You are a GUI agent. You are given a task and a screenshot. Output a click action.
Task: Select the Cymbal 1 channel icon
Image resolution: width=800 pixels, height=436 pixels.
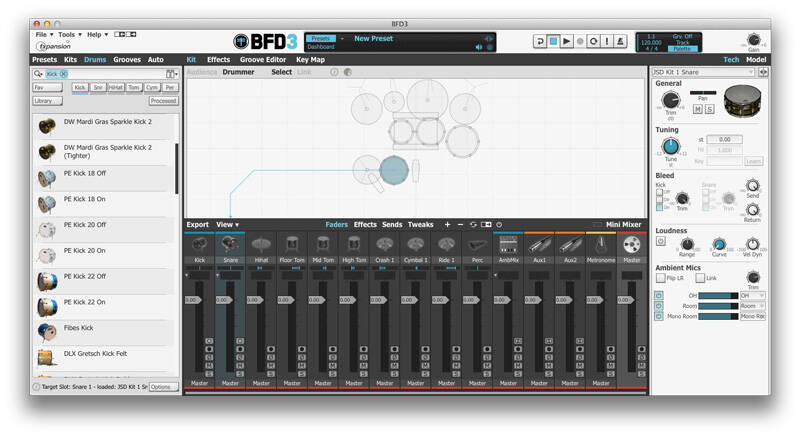pos(415,245)
